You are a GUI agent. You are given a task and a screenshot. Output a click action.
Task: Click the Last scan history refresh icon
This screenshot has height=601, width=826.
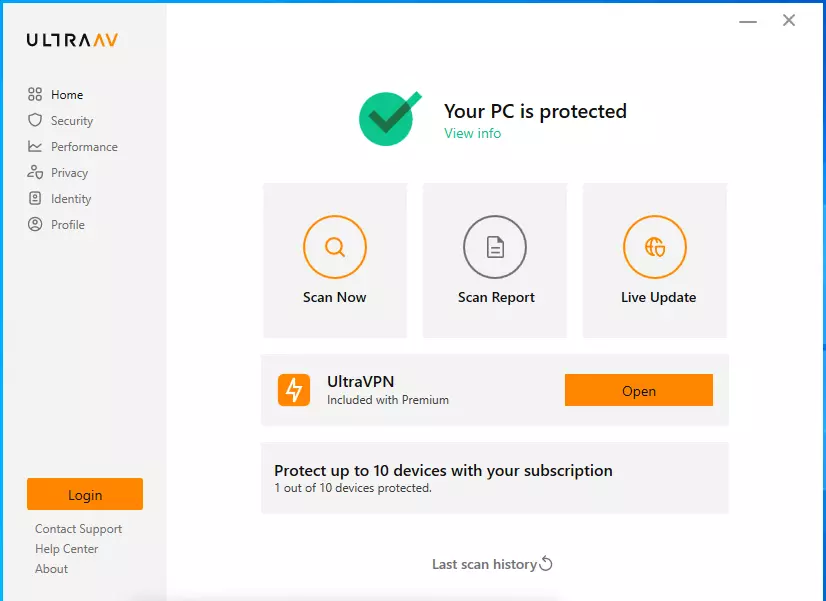(546, 564)
